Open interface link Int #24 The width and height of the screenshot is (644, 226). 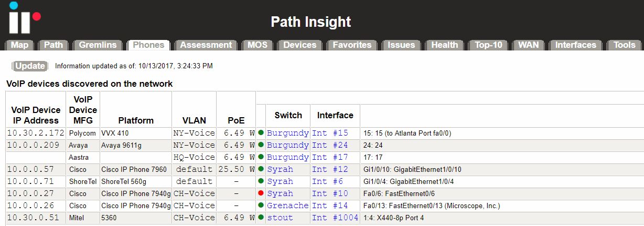coord(330,145)
